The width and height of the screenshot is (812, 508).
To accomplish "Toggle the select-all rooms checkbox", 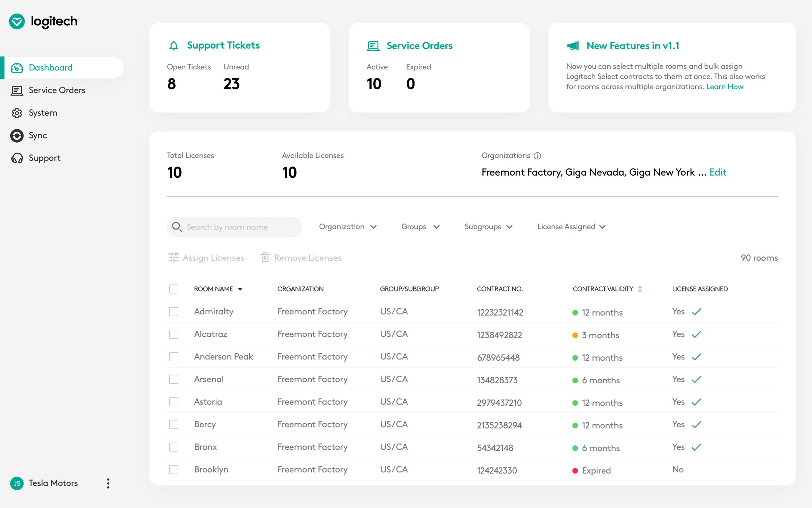I will click(x=174, y=289).
